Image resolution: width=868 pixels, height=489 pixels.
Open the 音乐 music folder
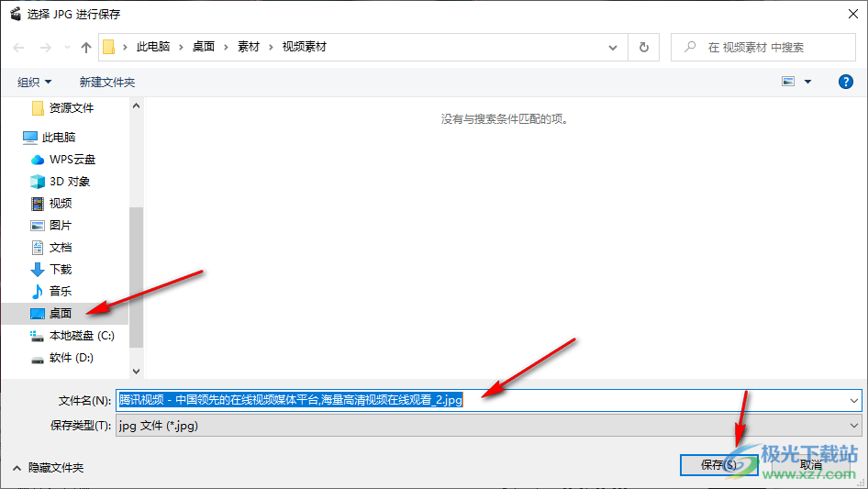tap(61, 292)
